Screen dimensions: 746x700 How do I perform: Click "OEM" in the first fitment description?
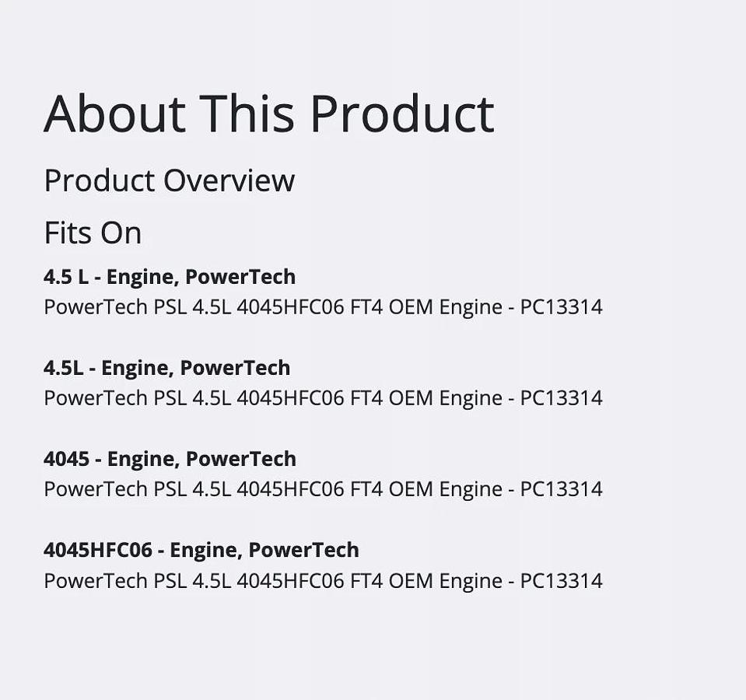click(411, 307)
